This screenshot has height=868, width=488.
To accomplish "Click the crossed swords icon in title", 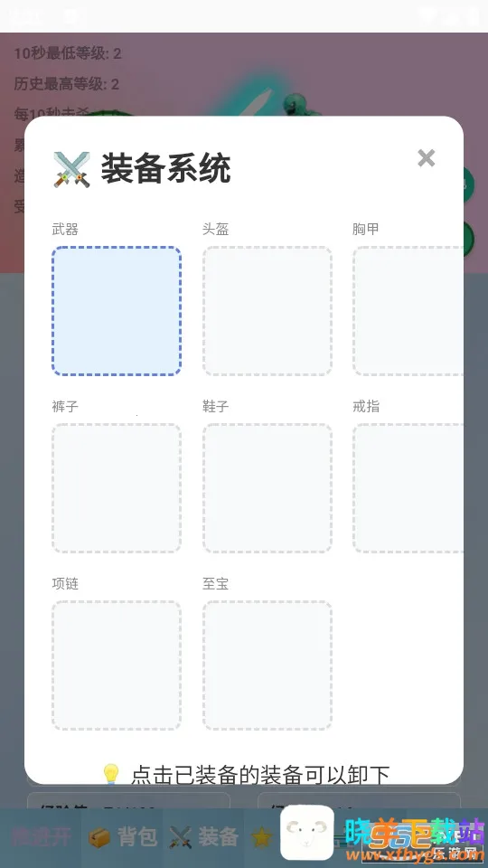I will tap(71, 169).
